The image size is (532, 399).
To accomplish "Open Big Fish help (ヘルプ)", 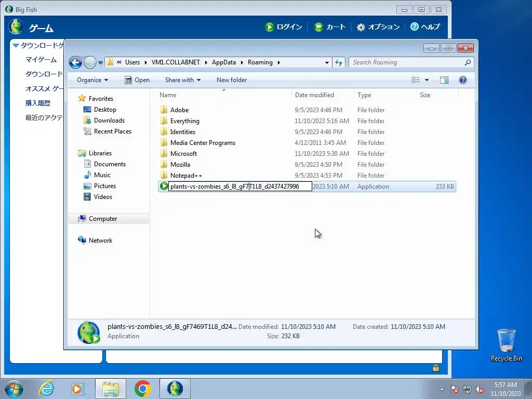I will click(x=425, y=27).
